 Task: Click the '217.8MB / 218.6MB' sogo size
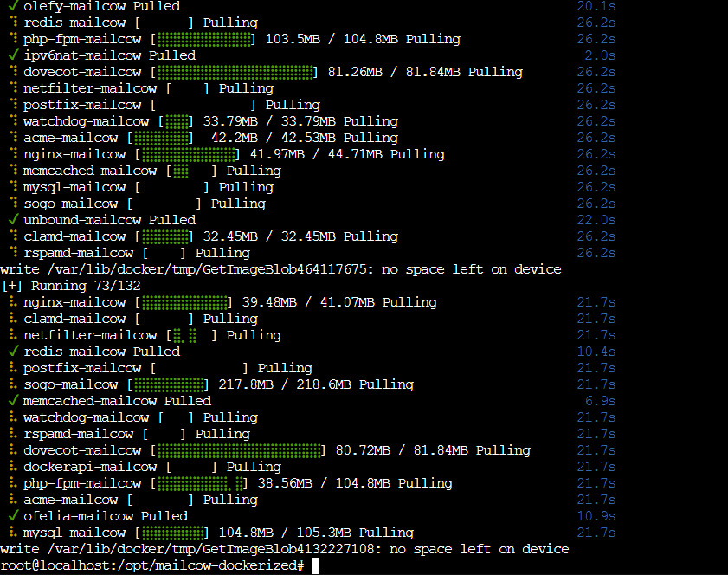coord(285,384)
